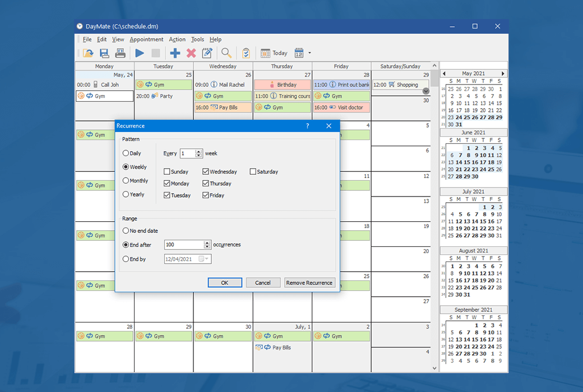Click the Every week interval input field
Screen dimensions: 583x392
tap(188, 153)
